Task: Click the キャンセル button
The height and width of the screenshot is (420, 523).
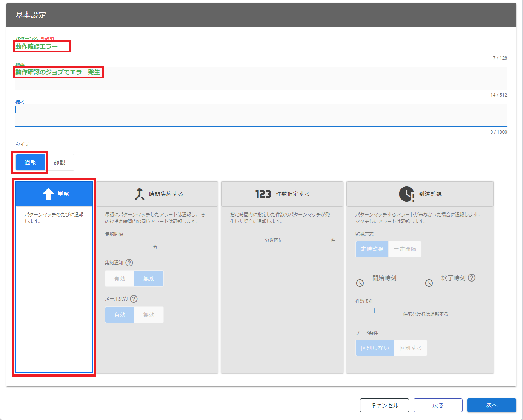Action: (384, 405)
